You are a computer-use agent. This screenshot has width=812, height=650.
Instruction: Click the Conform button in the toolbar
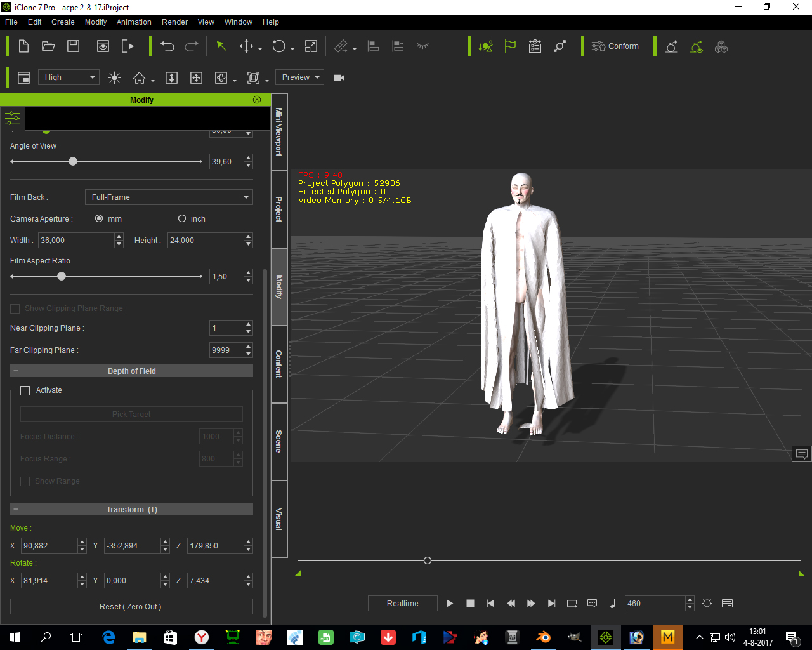615,46
